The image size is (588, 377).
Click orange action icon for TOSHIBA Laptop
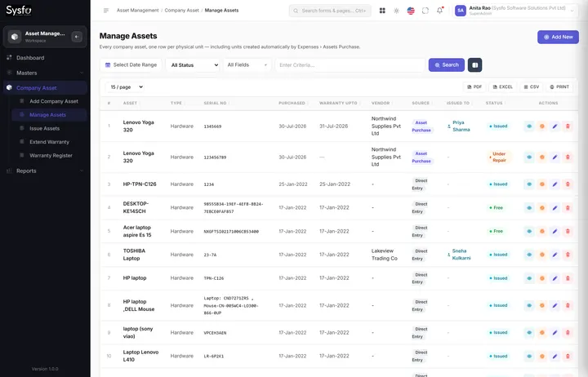[x=542, y=255]
